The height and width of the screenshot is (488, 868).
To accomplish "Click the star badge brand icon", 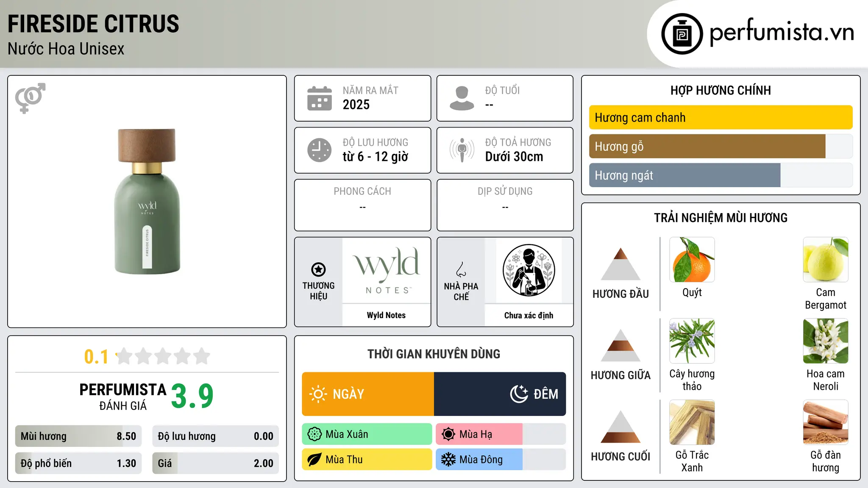I will point(318,269).
